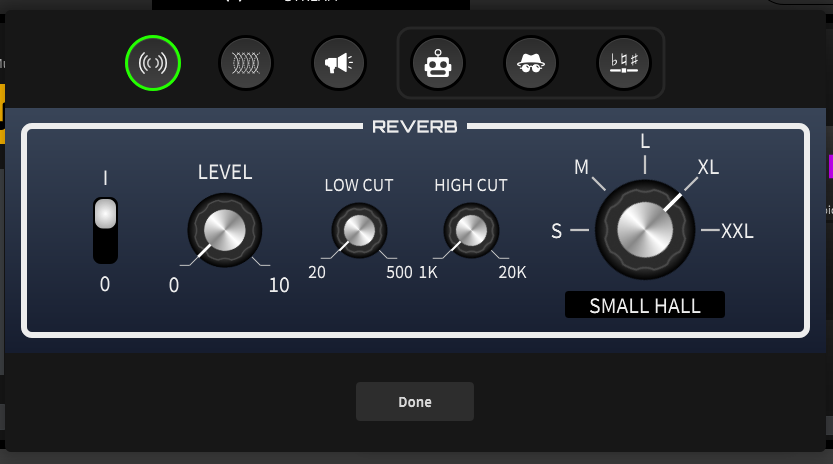This screenshot has width=833, height=464.
Task: Set reverb size to XXL
Action: tap(737, 231)
